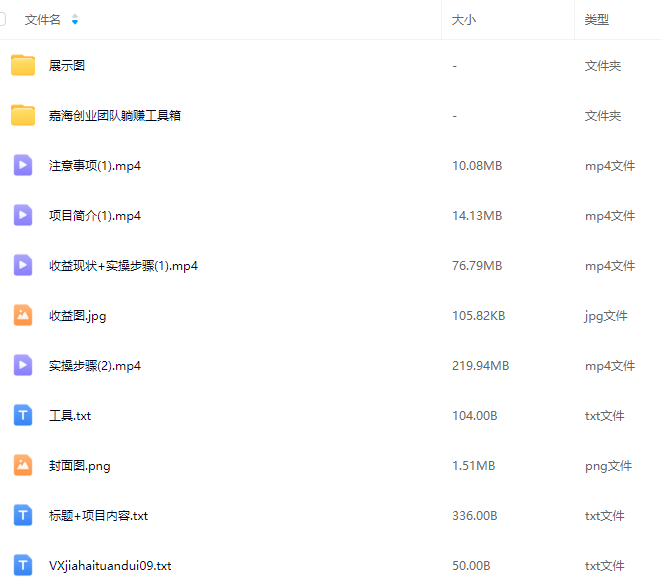Open the file 收益现状+实操步骤(1).mp4 by name
661x586 pixels.
point(123,266)
